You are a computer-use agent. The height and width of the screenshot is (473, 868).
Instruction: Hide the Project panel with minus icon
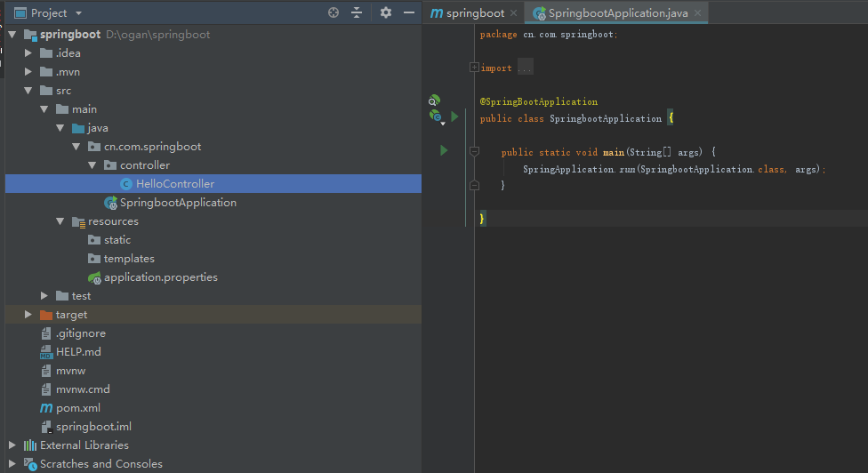point(409,12)
